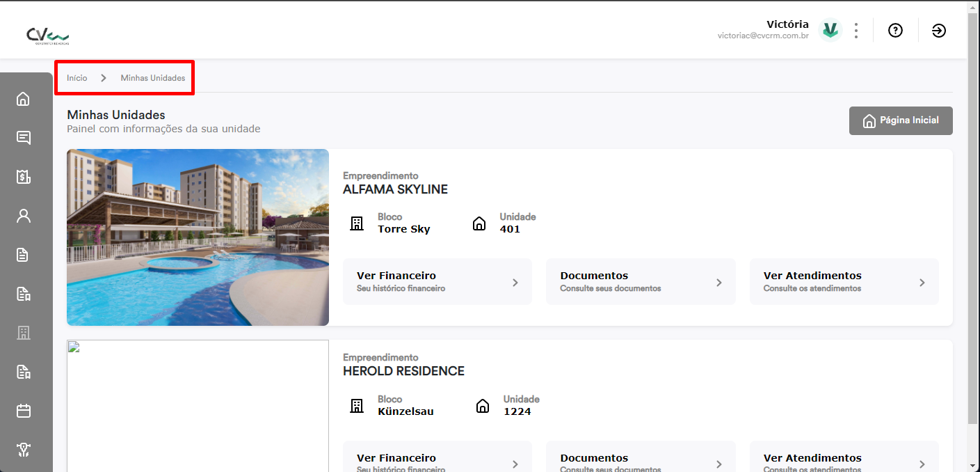
Task: Open the financial receipt dollar sidebar icon
Action: pos(24,177)
